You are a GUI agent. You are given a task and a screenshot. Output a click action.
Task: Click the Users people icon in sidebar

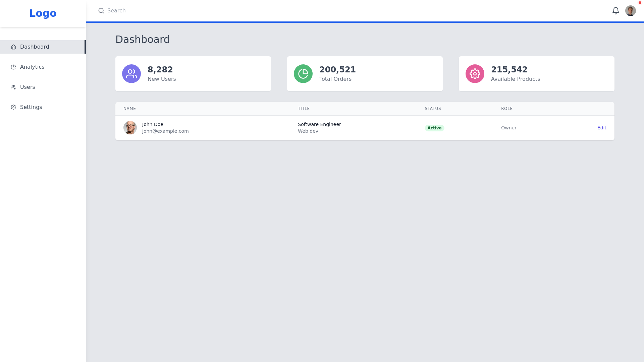[x=13, y=87]
